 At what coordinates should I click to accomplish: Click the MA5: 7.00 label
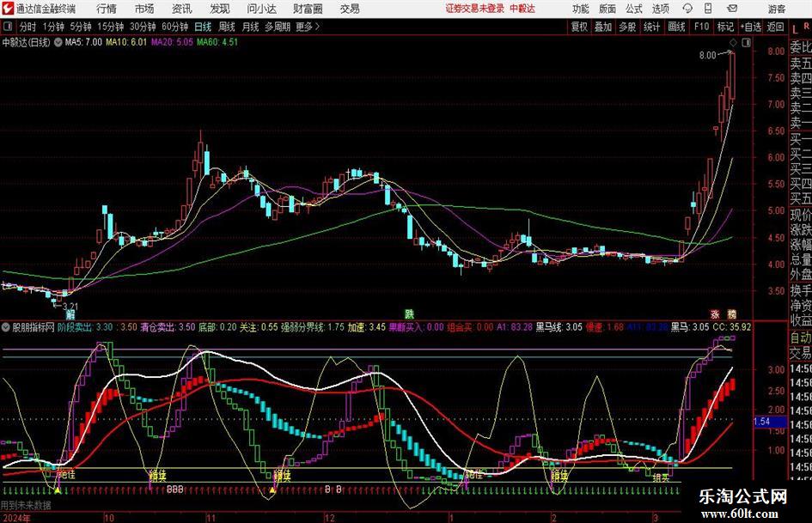coord(83,42)
